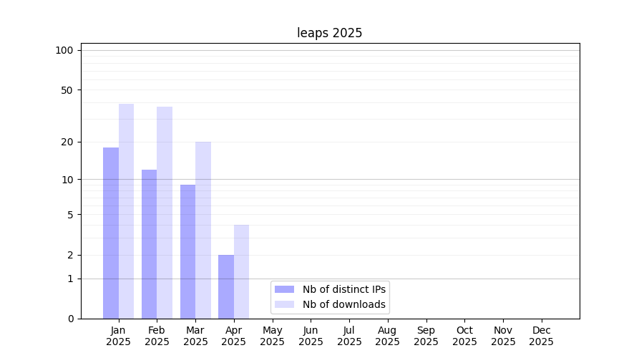
Task: Click the 'May 2025' x-axis label
Action: click(x=273, y=336)
